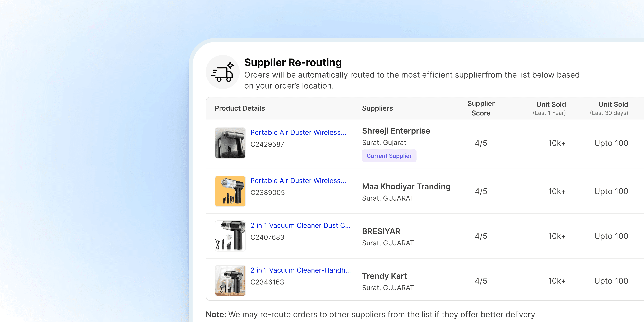
Task: Select the Trendy Kart supplier name
Action: [x=384, y=276]
